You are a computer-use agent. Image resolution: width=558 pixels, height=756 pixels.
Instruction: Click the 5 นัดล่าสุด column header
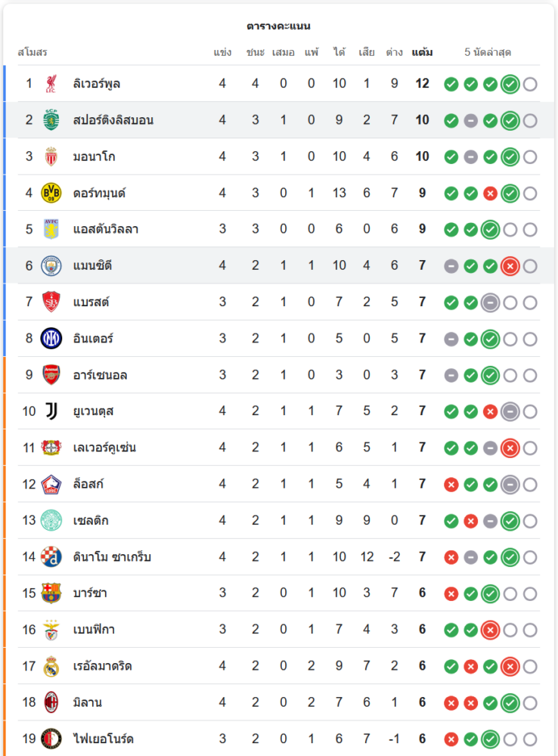pos(488,52)
